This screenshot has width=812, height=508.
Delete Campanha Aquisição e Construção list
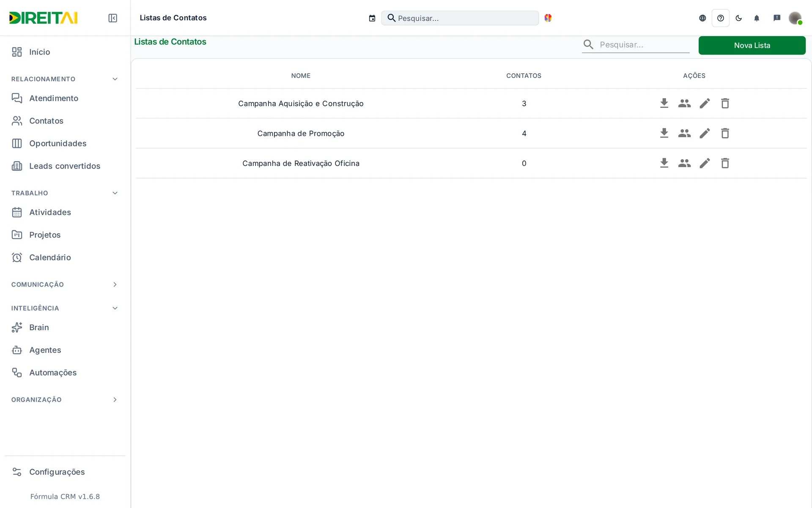pyautogui.click(x=725, y=103)
